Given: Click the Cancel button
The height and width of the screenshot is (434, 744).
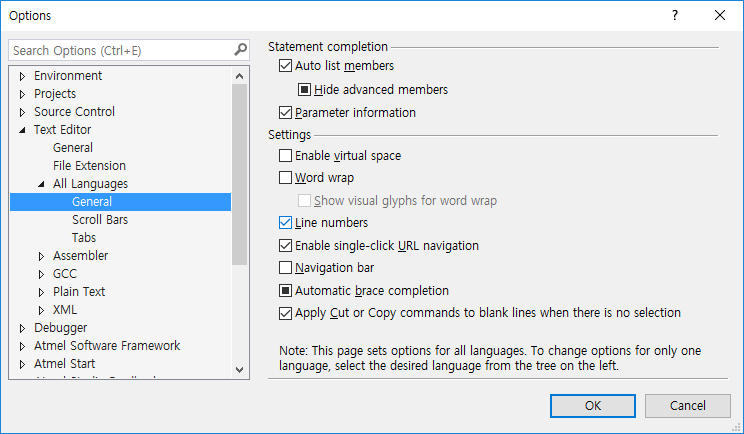Looking at the screenshot, I should (688, 406).
